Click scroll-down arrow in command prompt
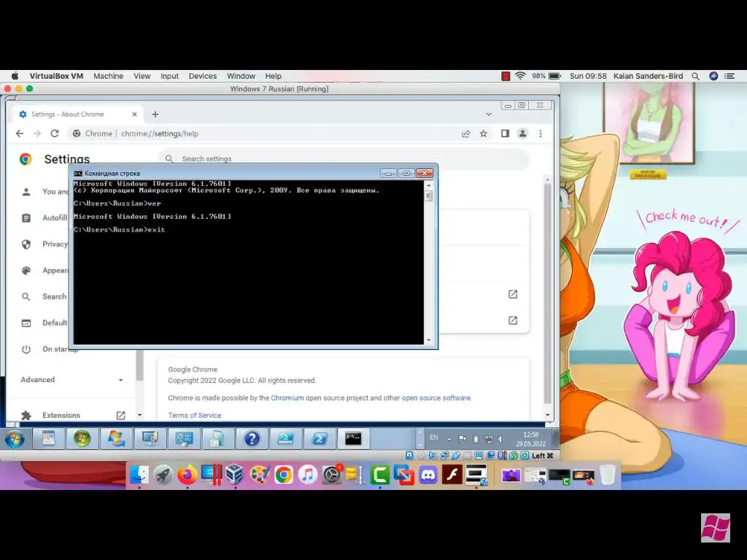This screenshot has height=560, width=747. [x=429, y=340]
